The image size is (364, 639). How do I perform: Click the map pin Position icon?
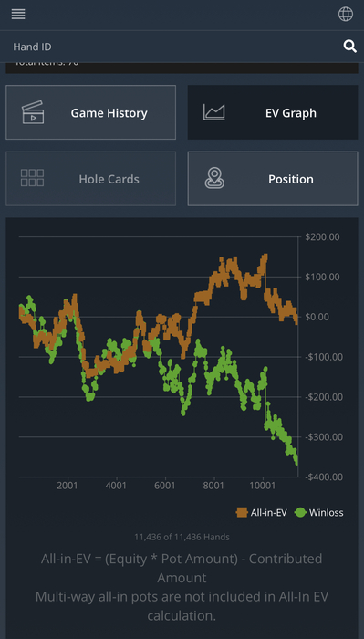(214, 179)
